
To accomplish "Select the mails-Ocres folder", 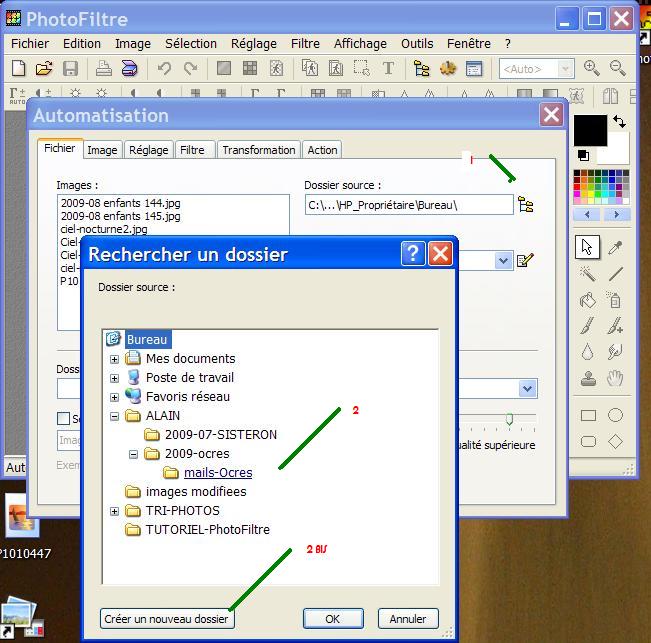I will click(218, 473).
